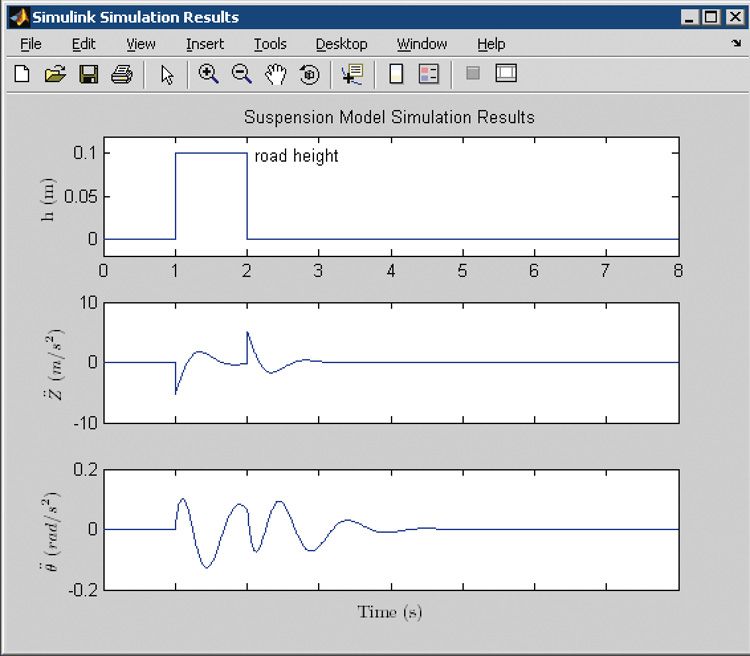Save the figure with floppy disk icon
The height and width of the screenshot is (656, 750).
click(x=88, y=74)
